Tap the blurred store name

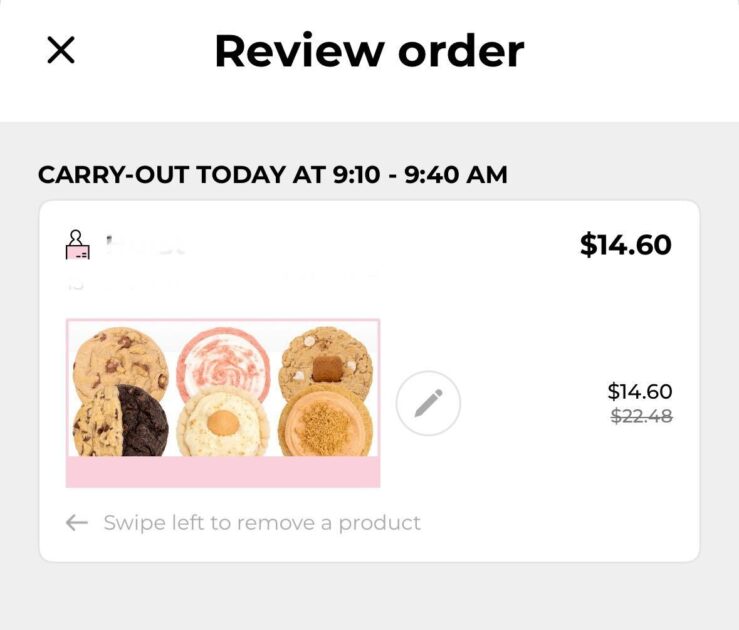[x=146, y=244]
